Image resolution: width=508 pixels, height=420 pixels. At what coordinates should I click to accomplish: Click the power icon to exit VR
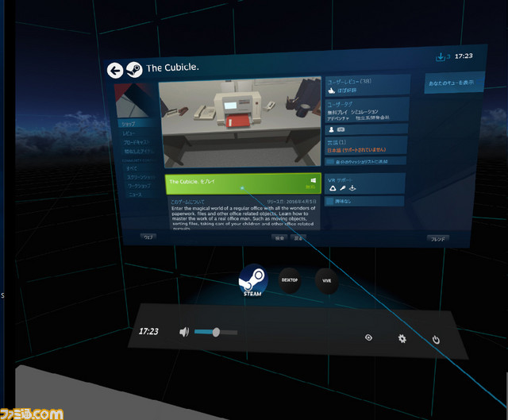(x=436, y=340)
